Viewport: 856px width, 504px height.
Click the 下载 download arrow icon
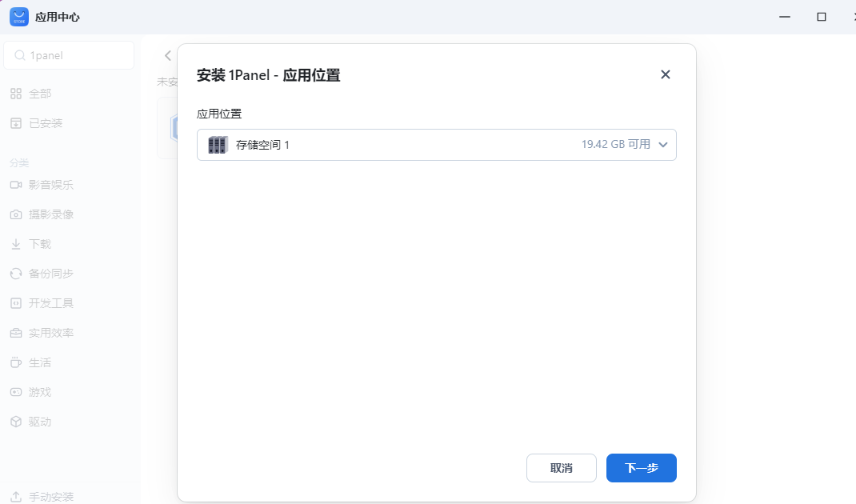tap(16, 244)
